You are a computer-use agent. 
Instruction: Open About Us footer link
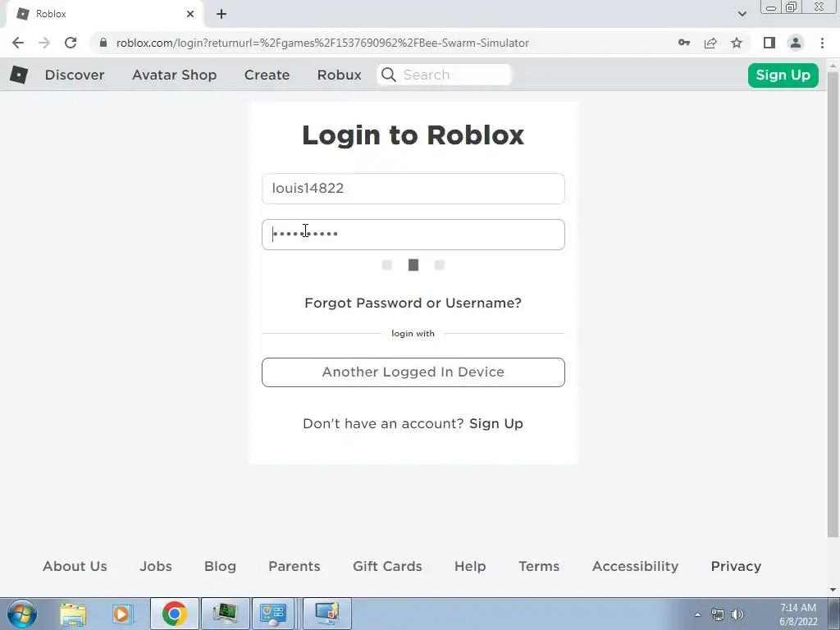coord(75,566)
